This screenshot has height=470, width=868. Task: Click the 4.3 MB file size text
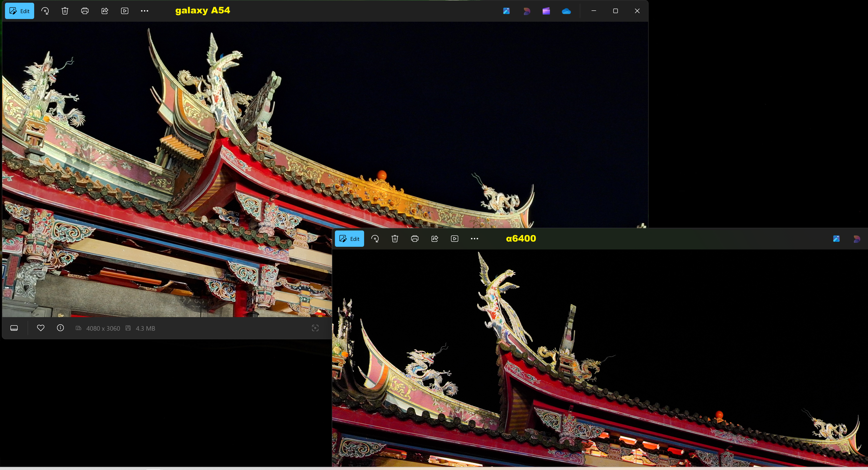point(145,328)
